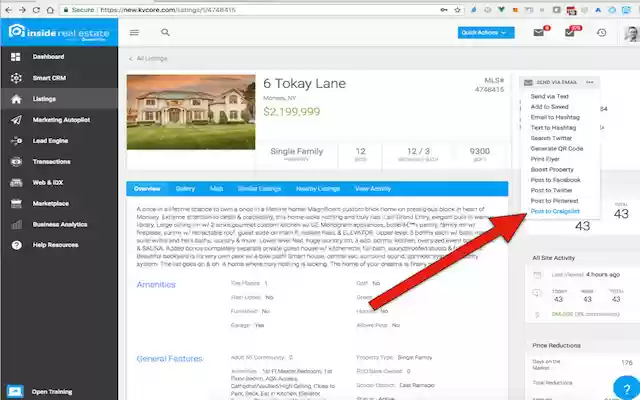This screenshot has height=400, width=640.
Task: Choose Text to Hashtag
Action: [553, 128]
